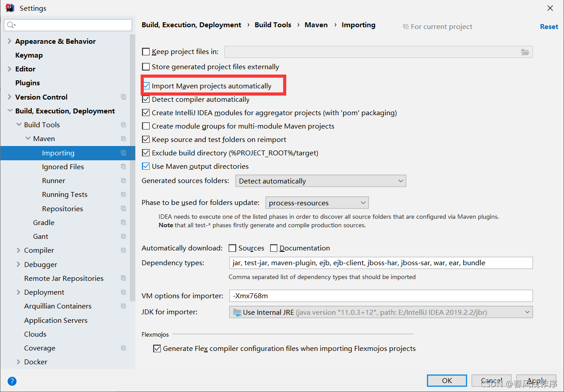The width and height of the screenshot is (564, 392).
Task: Open the Running Tests settings page
Action: click(x=65, y=194)
